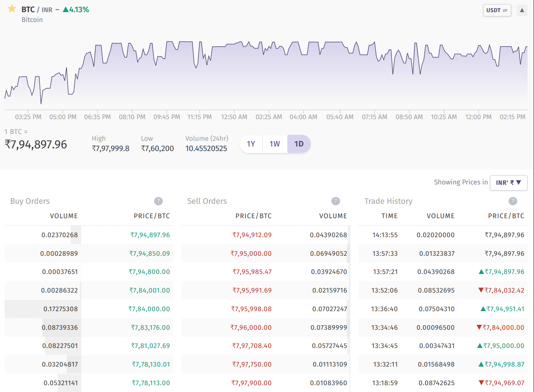534x392 pixels.
Task: Click sell order price ₹7,97,708.40
Action: [x=252, y=346]
